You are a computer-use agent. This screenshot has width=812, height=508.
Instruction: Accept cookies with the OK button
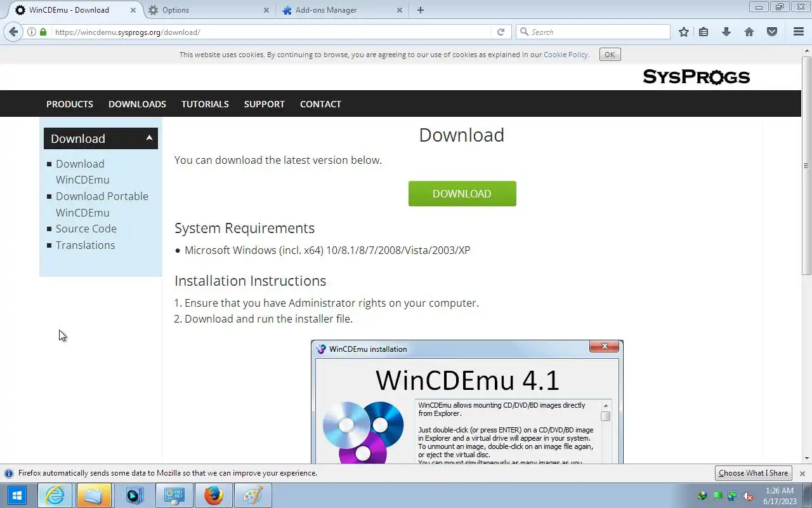click(x=610, y=55)
